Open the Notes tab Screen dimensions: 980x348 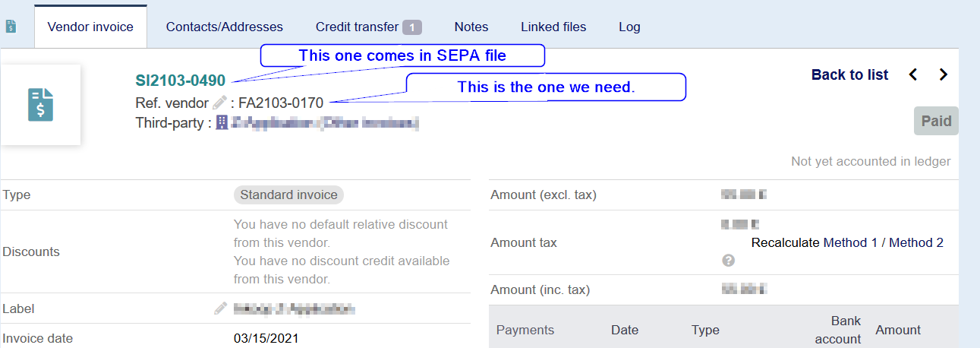471,27
